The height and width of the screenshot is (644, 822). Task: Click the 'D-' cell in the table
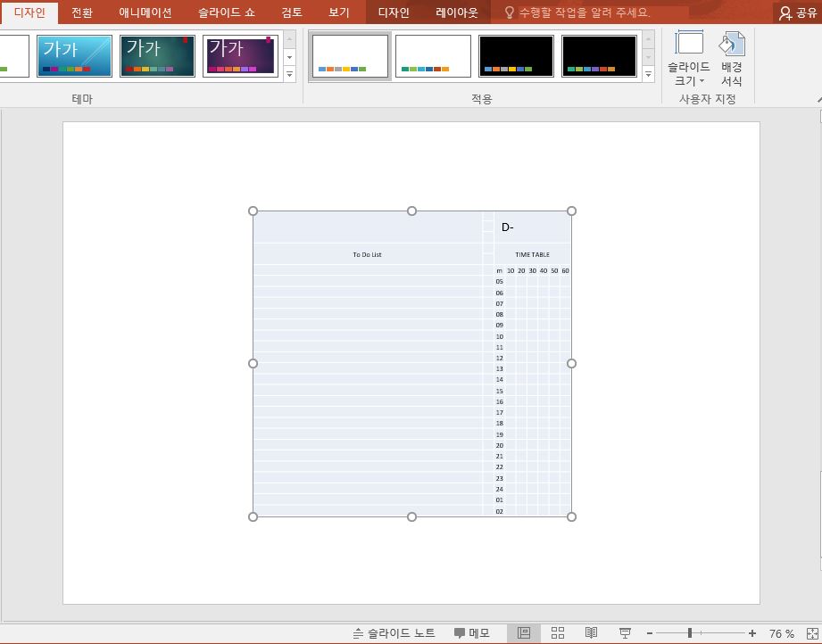(x=532, y=227)
